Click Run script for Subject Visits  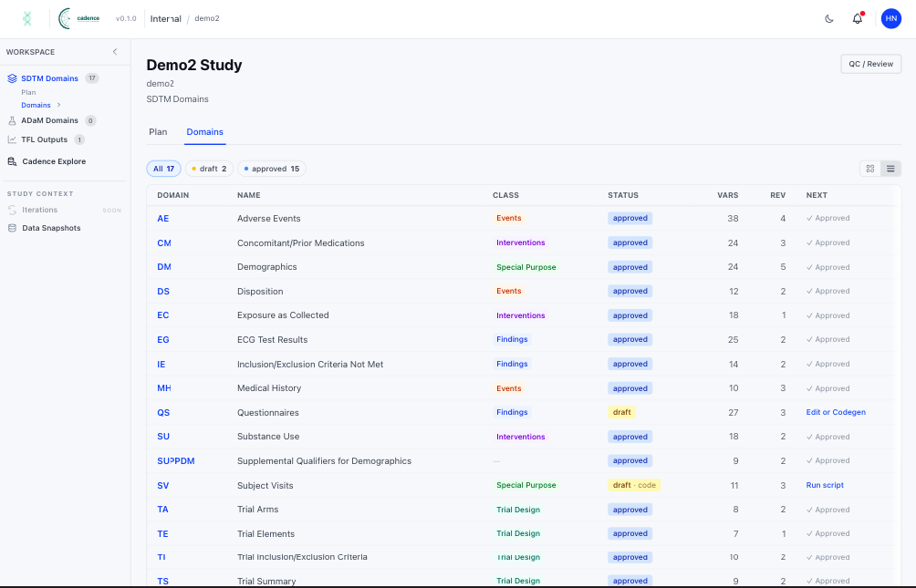click(825, 485)
